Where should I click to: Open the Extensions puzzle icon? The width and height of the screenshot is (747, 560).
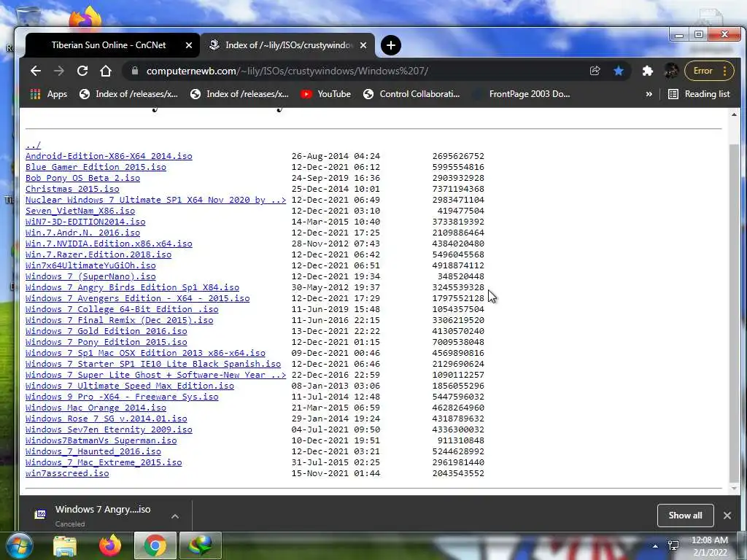coord(647,71)
